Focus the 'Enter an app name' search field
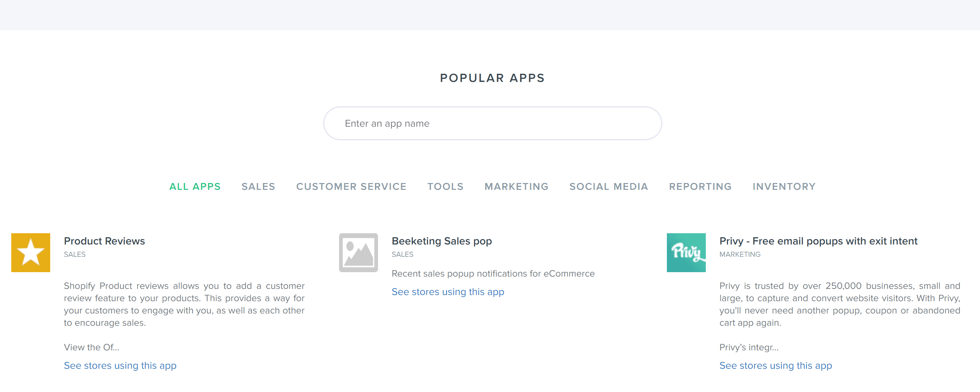Screen dimensions: 980x392 click(x=492, y=123)
